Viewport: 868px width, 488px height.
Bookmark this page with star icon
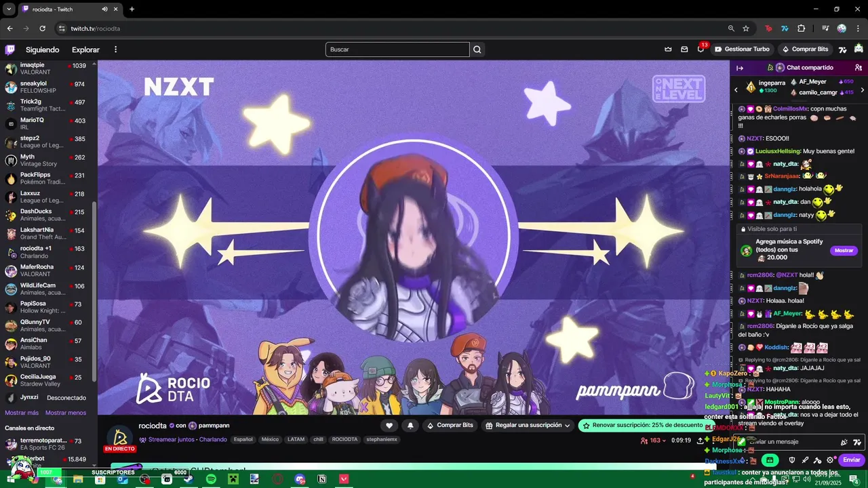(x=746, y=28)
